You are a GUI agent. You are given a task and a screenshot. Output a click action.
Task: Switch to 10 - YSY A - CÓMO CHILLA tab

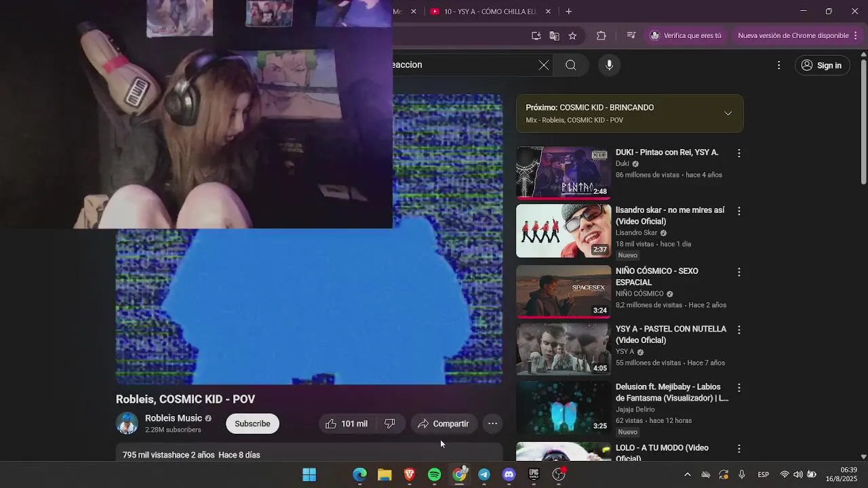point(490,12)
